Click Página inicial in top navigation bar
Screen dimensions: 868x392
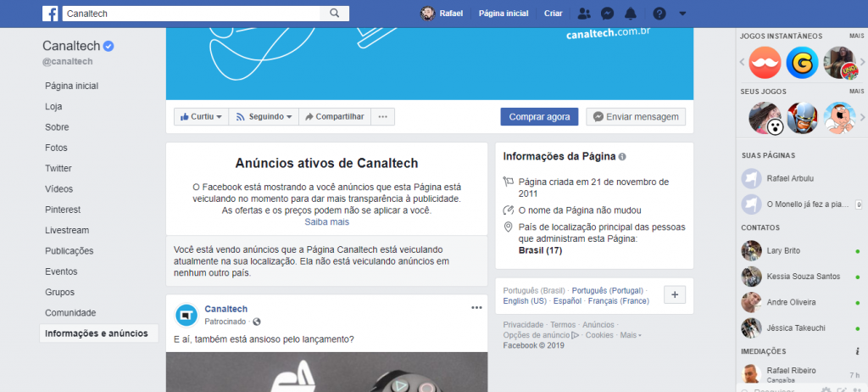504,14
